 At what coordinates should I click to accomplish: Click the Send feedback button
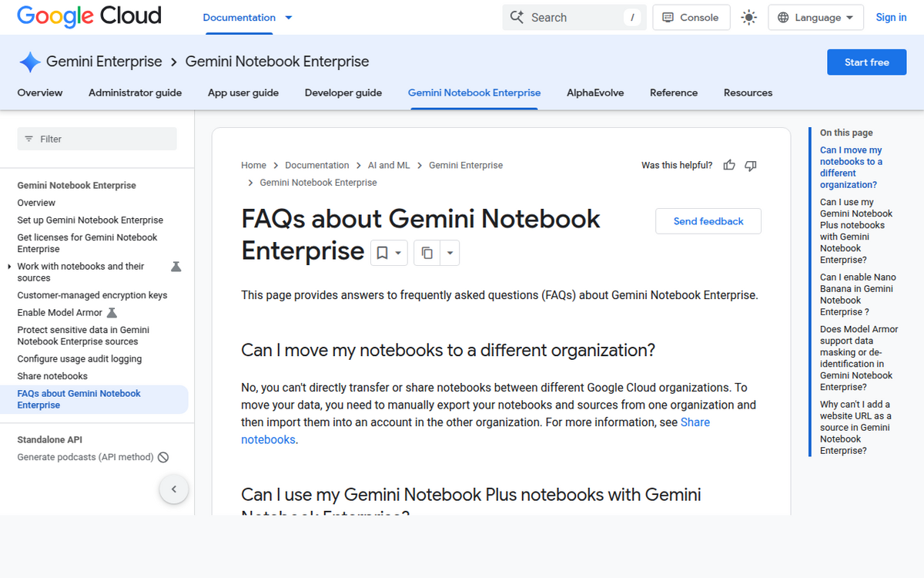[708, 221]
